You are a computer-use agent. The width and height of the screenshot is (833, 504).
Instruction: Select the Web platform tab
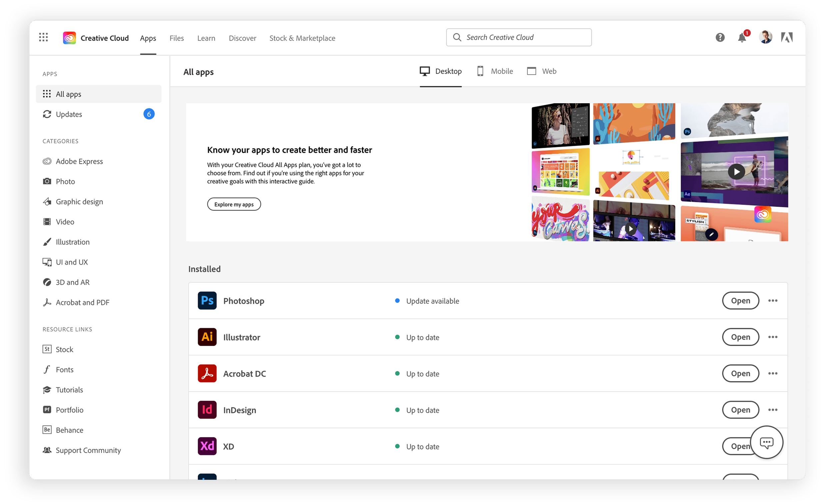(x=541, y=71)
